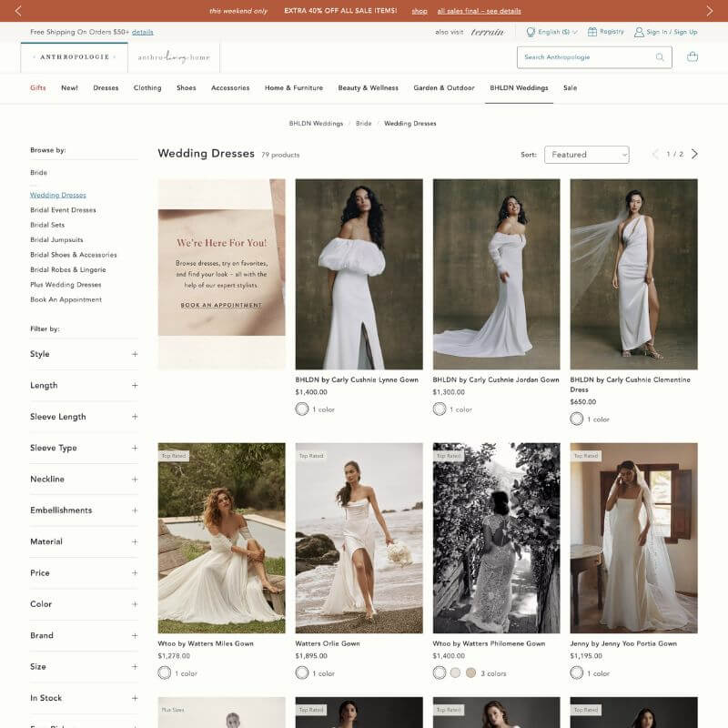Open the Accessories menu
The width and height of the screenshot is (728, 728).
click(230, 87)
